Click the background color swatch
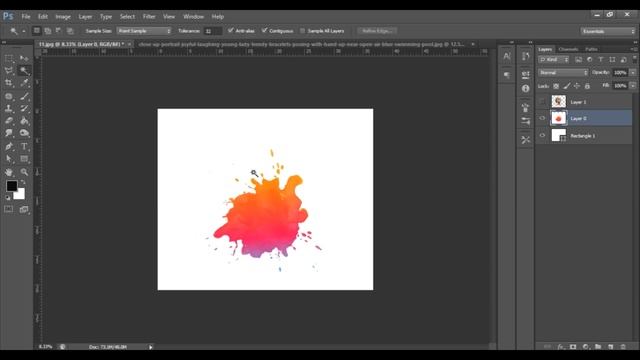 [20, 195]
